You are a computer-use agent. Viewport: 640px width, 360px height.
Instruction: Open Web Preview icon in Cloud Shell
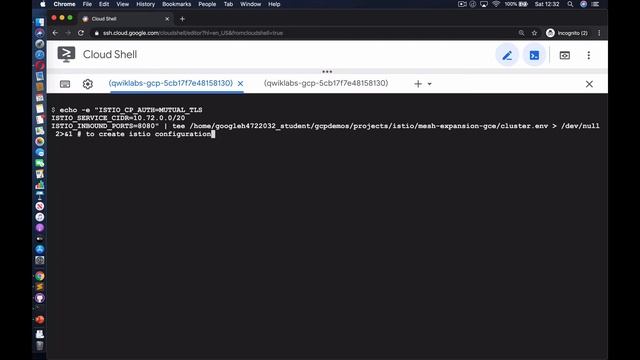(x=564, y=55)
